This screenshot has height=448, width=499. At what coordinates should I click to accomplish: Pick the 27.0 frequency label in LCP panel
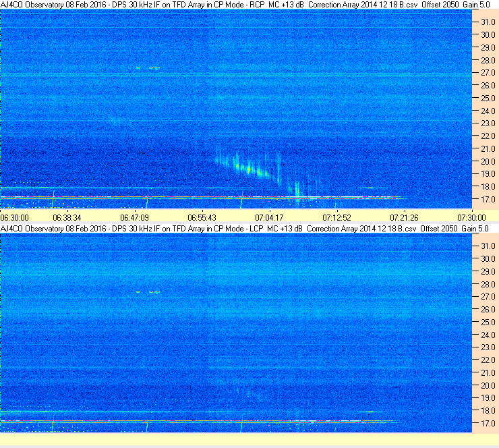click(488, 296)
